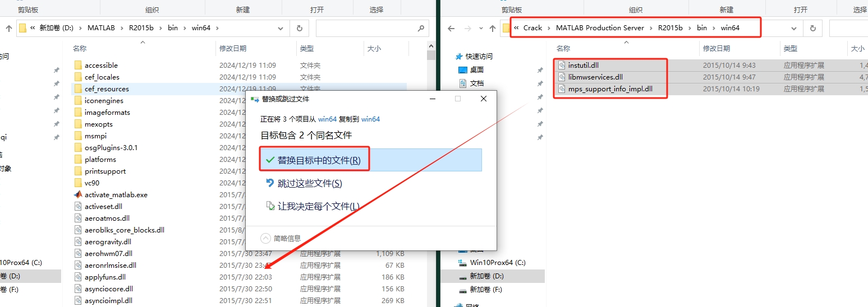Screen dimensions: 868x307
Task: Click bin segment in left address breadcrumb
Action: point(173,28)
